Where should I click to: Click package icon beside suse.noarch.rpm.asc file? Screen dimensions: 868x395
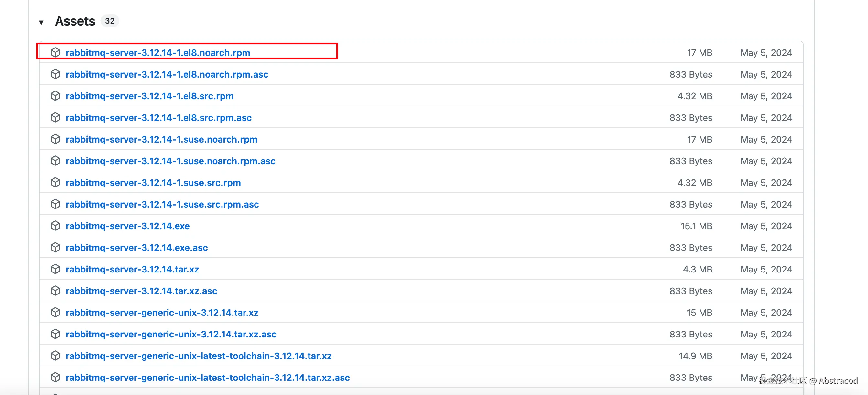coord(55,161)
